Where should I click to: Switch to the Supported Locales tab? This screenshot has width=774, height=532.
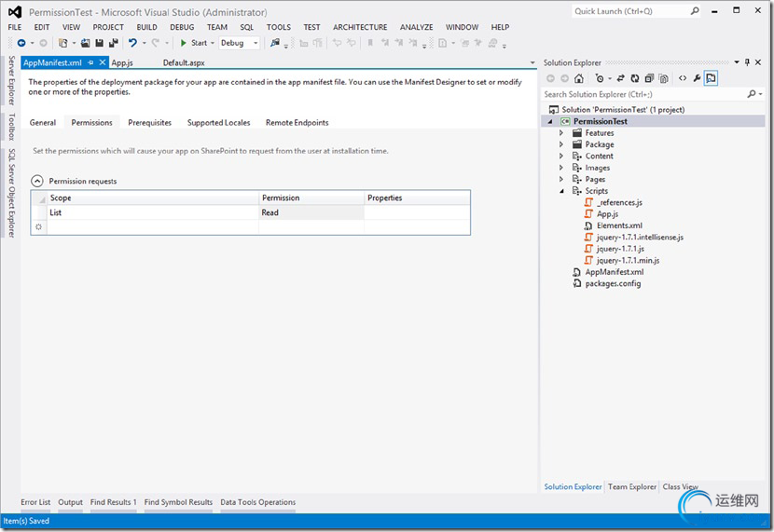pos(218,122)
